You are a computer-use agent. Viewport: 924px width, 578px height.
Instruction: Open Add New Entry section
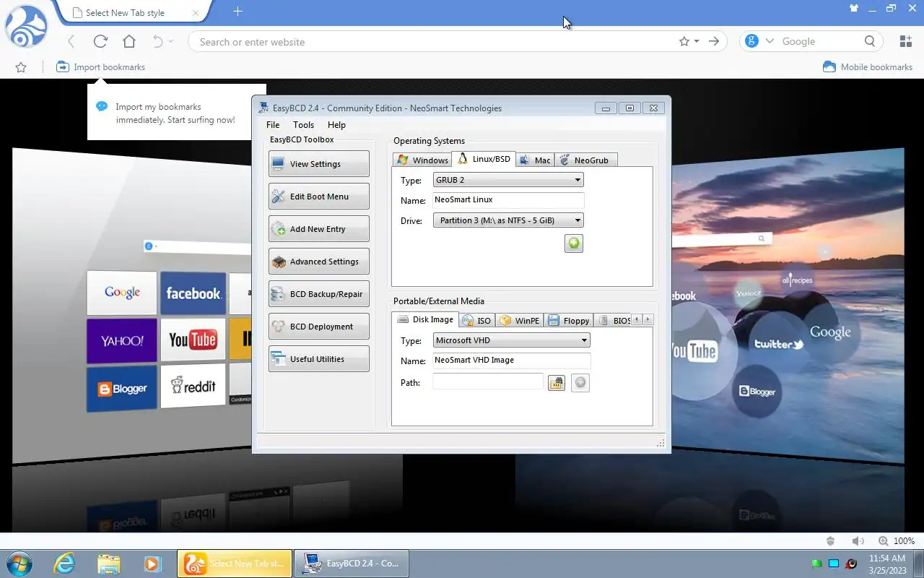[x=318, y=229]
